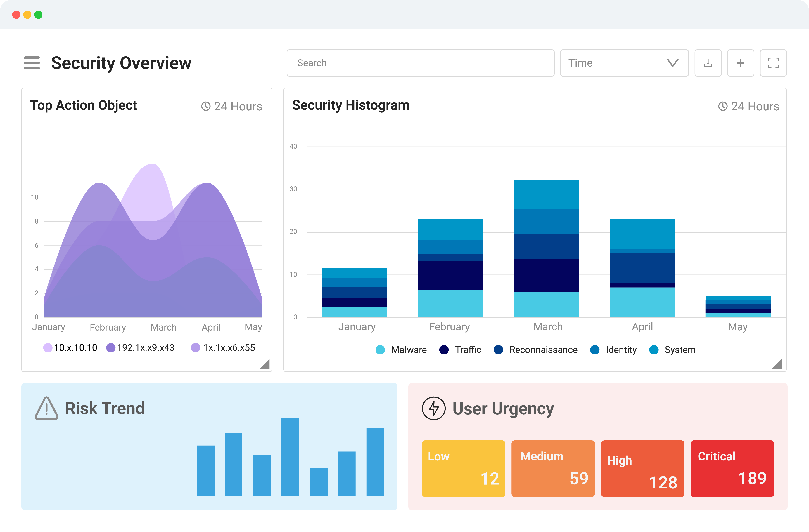Expand the Top Action Object panel corner handle

click(x=265, y=365)
